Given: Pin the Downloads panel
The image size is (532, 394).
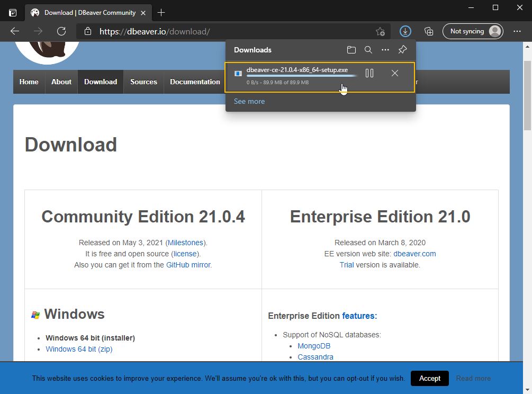Looking at the screenshot, I should point(402,50).
